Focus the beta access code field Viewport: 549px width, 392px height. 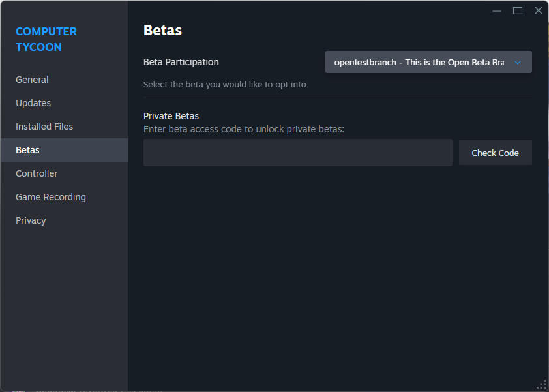(x=297, y=153)
